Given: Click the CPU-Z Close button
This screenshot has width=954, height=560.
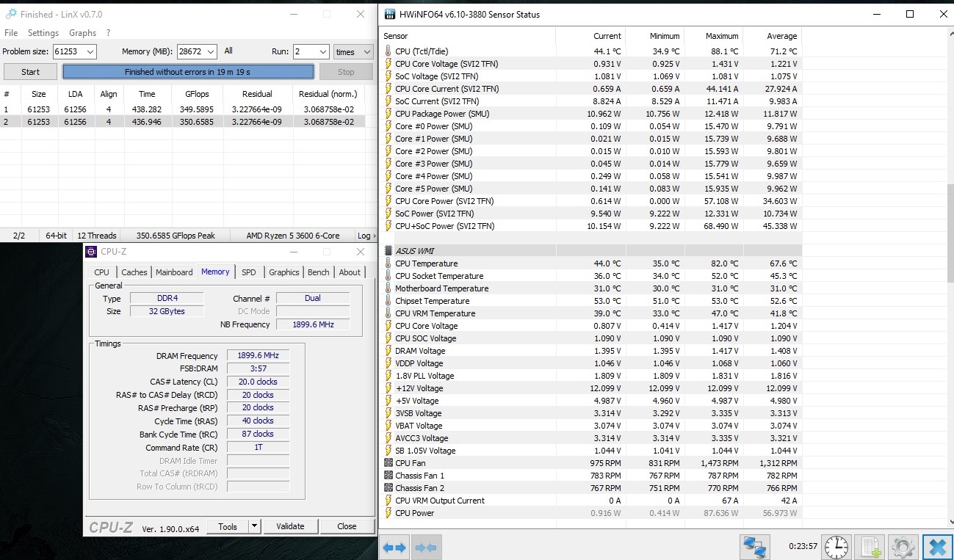Looking at the screenshot, I should point(347,526).
